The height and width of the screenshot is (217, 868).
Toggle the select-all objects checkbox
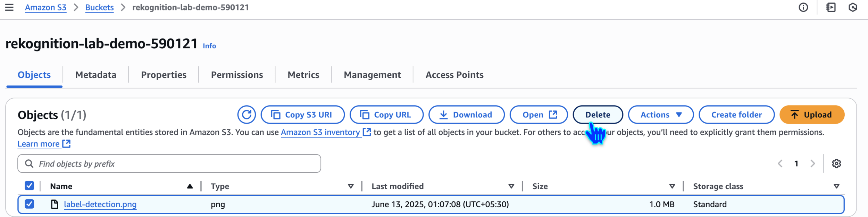(x=30, y=186)
